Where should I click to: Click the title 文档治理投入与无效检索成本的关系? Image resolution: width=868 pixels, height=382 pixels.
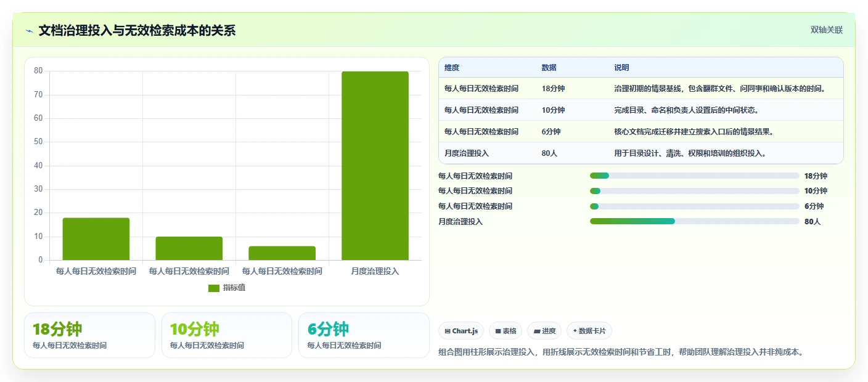137,31
